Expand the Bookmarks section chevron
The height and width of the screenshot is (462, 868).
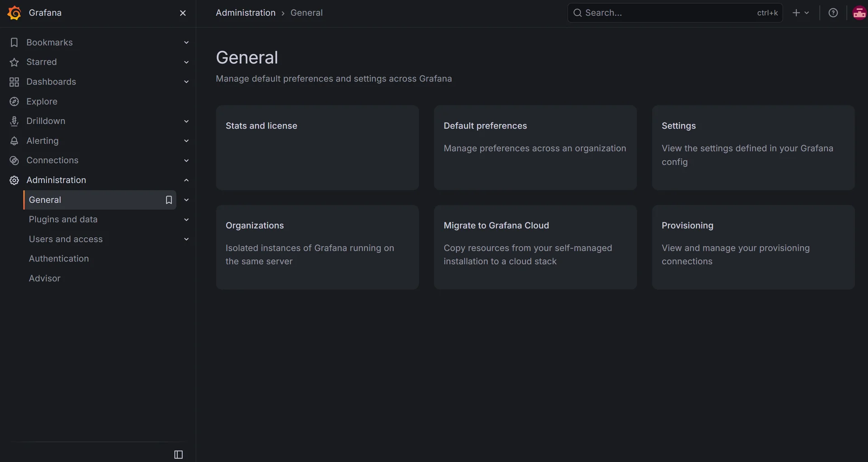click(186, 42)
